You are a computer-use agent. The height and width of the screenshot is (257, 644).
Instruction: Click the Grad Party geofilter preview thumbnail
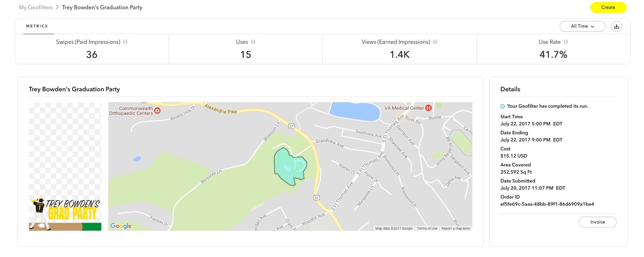click(x=65, y=166)
